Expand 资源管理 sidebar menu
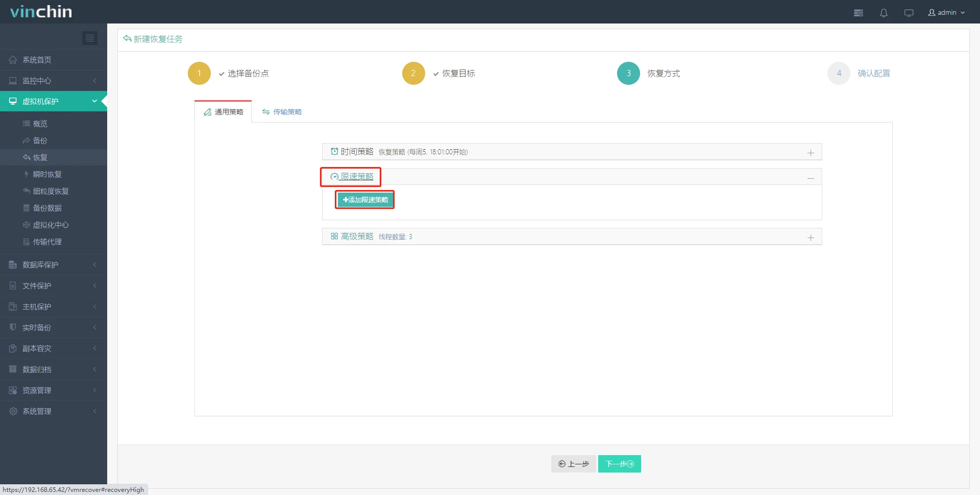This screenshot has height=495, width=980. (54, 390)
